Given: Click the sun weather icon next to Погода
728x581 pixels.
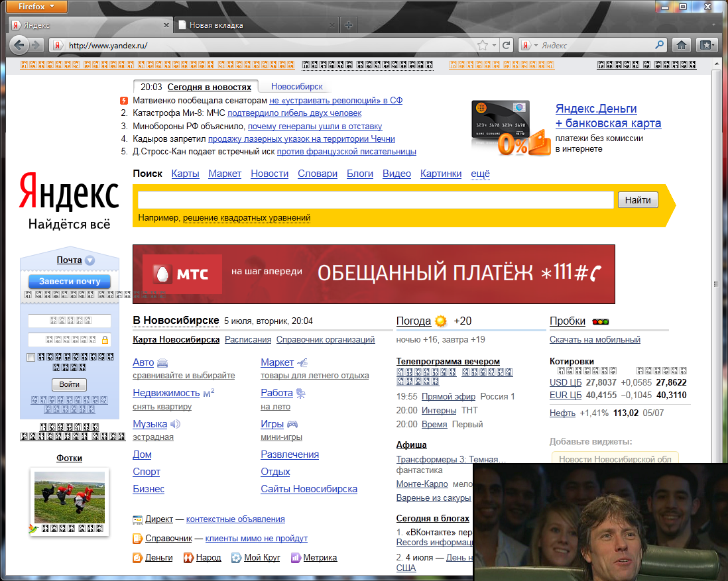Looking at the screenshot, I should [441, 321].
